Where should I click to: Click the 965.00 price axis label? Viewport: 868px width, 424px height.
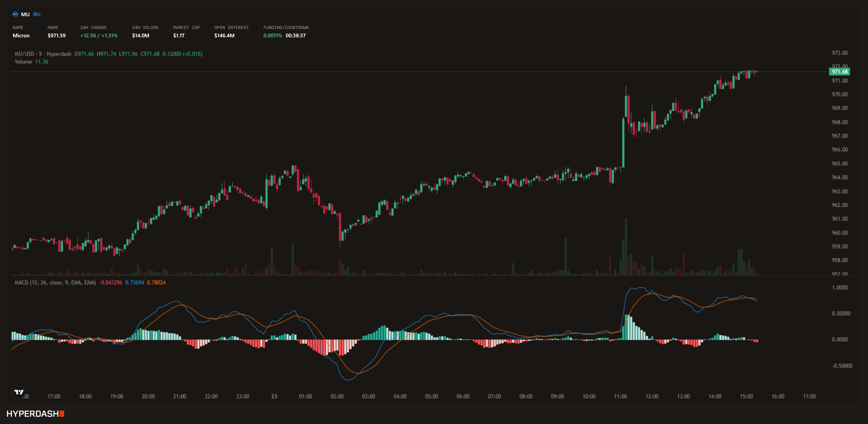pyautogui.click(x=840, y=163)
